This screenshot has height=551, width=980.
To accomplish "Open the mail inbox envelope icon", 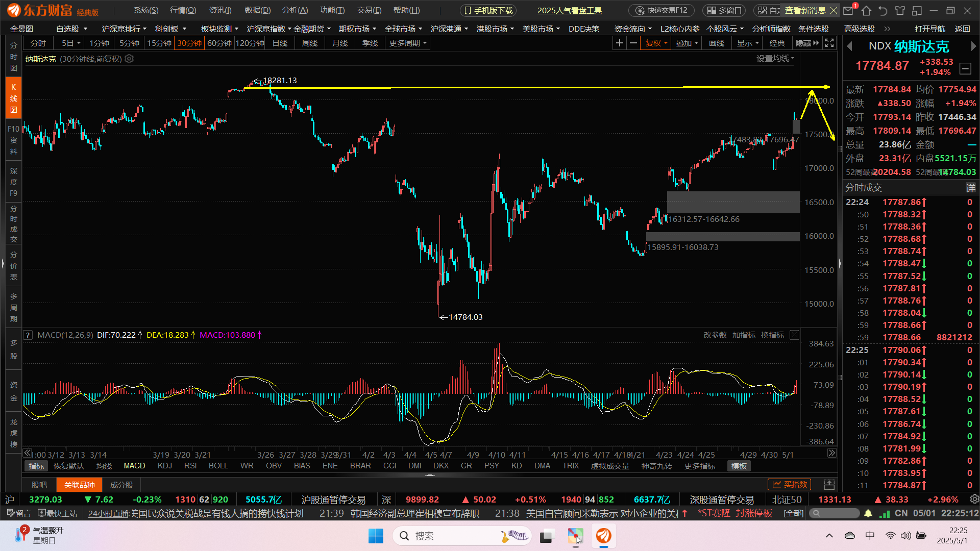I will click(x=848, y=10).
